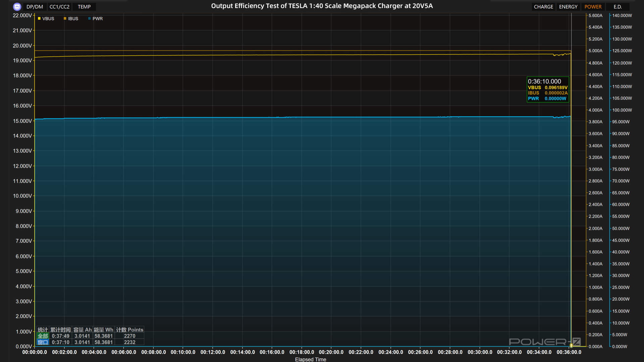The height and width of the screenshot is (362, 644).
Task: Click the total time 0:37:49 cell
Action: [x=60, y=336]
